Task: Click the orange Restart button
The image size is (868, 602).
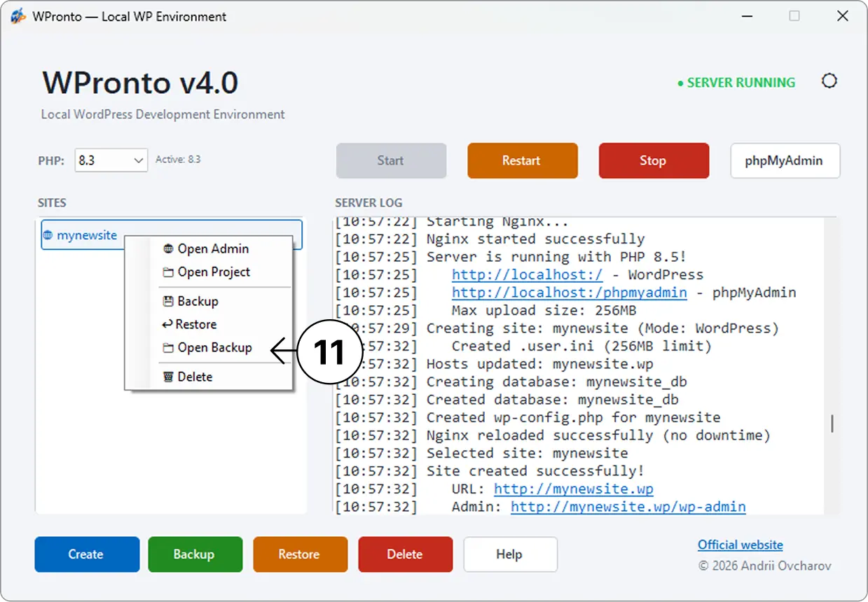Action: [x=523, y=161]
